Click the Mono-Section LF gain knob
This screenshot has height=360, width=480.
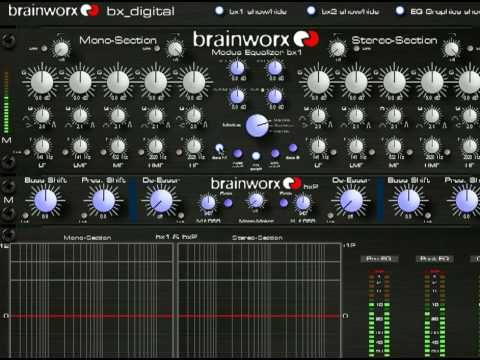click(42, 82)
